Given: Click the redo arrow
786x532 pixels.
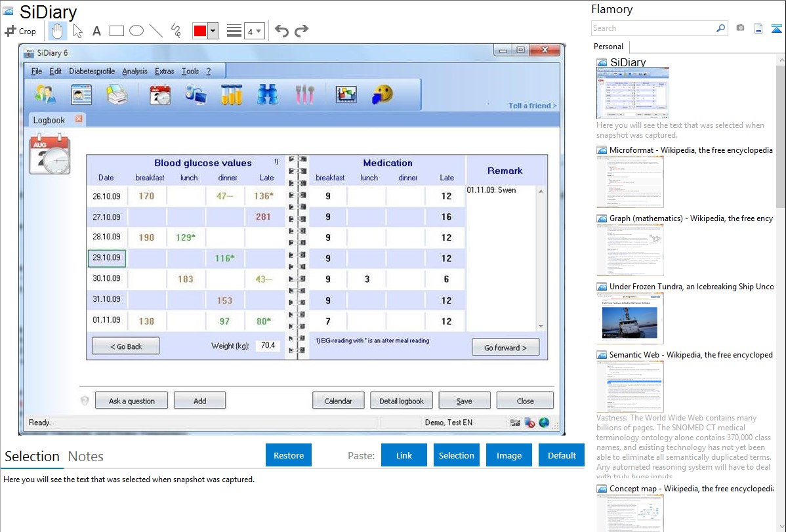Looking at the screenshot, I should tap(301, 31).
